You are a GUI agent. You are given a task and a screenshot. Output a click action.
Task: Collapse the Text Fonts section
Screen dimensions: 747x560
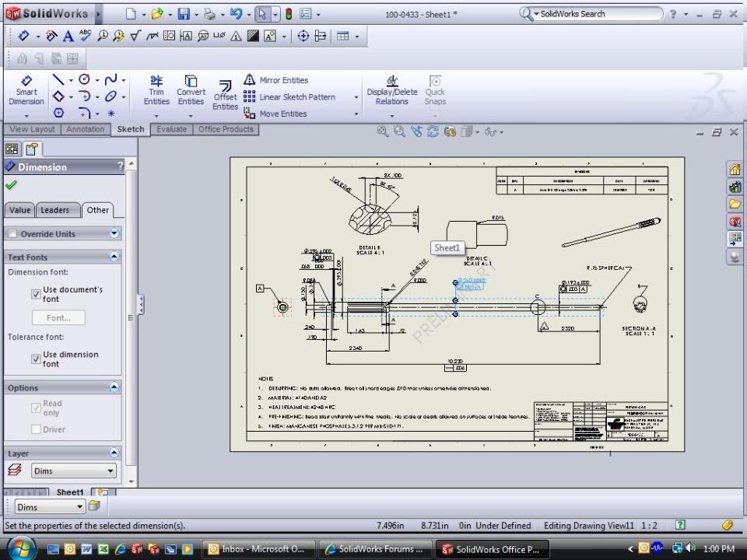coord(114,257)
